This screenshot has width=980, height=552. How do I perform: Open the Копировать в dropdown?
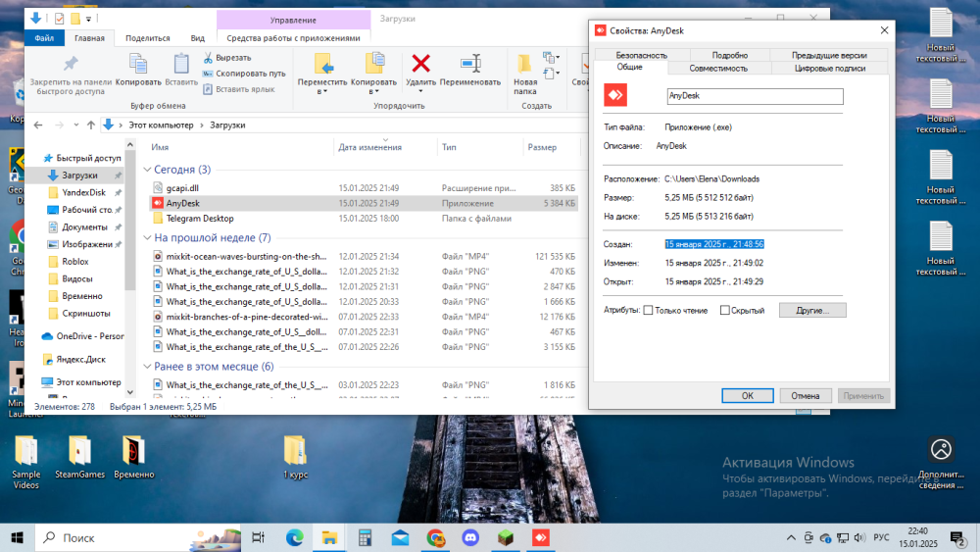click(373, 87)
